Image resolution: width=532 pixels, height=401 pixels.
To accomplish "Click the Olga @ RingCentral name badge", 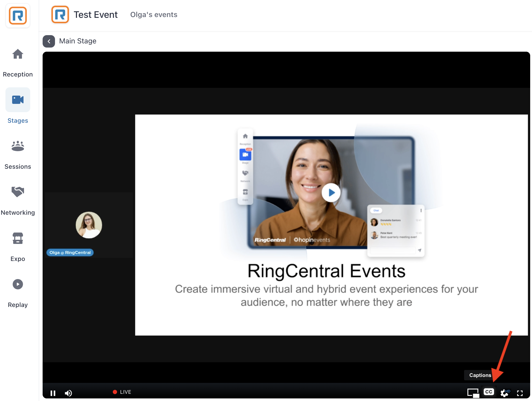I will click(70, 252).
